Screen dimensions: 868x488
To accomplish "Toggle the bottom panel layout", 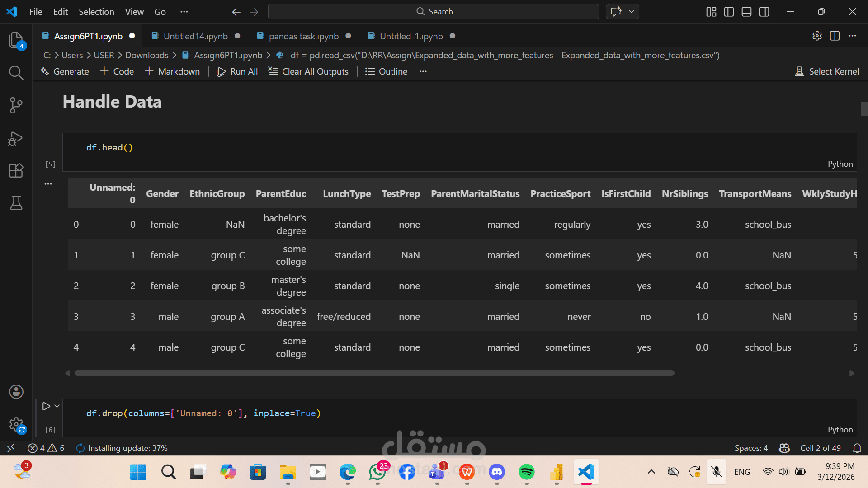I will coord(746,12).
